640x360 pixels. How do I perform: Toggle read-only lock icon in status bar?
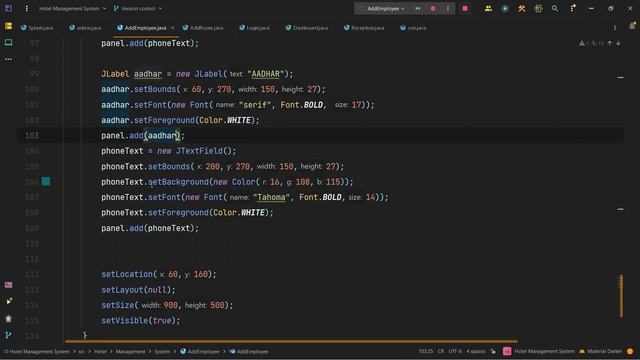coord(493,351)
